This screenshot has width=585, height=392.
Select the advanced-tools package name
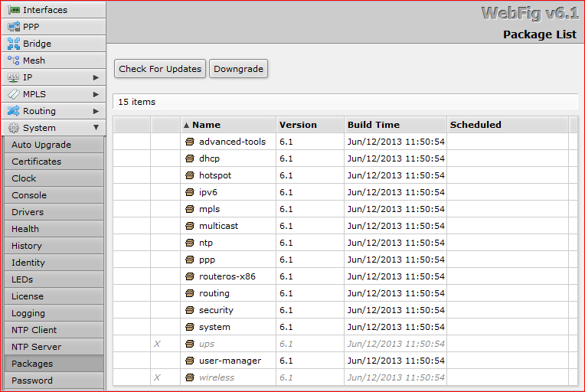tap(232, 142)
